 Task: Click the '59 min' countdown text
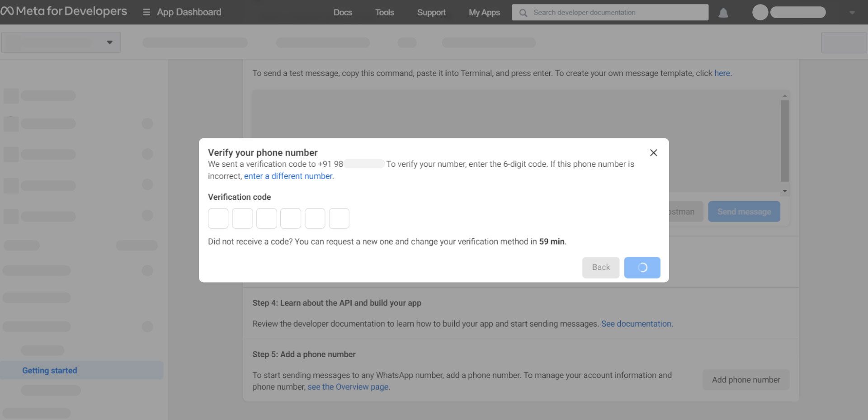click(552, 241)
